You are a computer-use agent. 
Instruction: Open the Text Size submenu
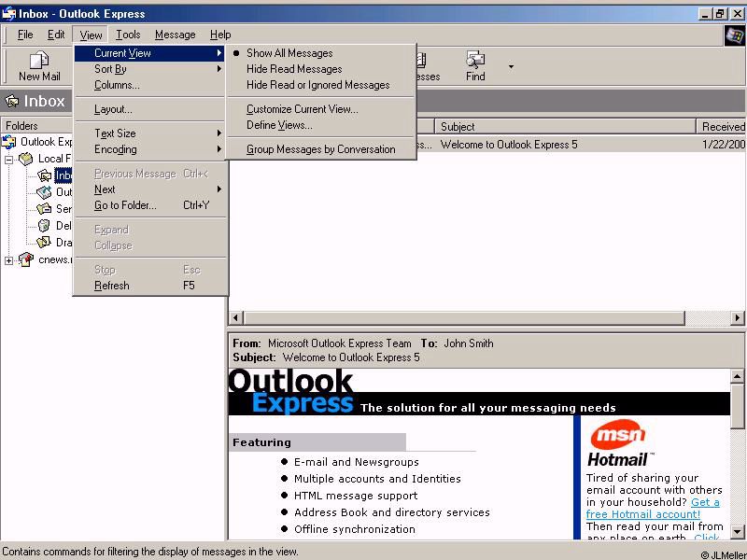150,133
